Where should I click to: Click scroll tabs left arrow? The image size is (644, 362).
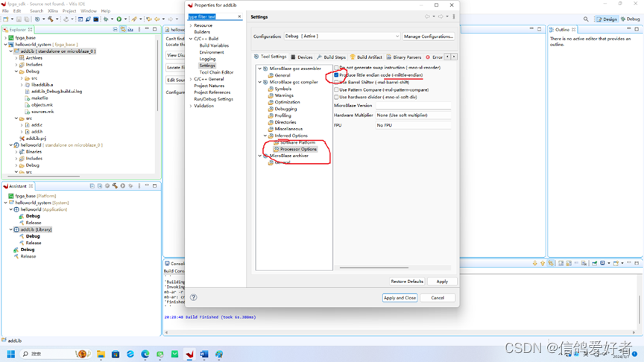coord(447,57)
